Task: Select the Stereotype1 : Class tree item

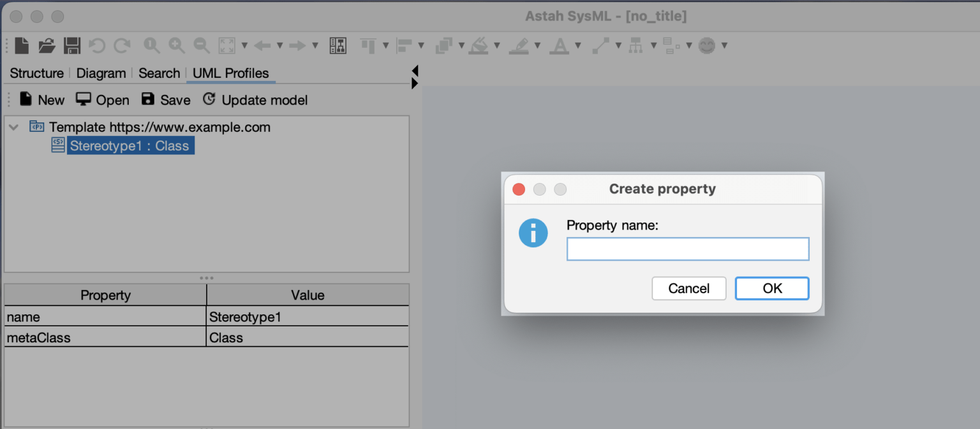Action: (131, 145)
